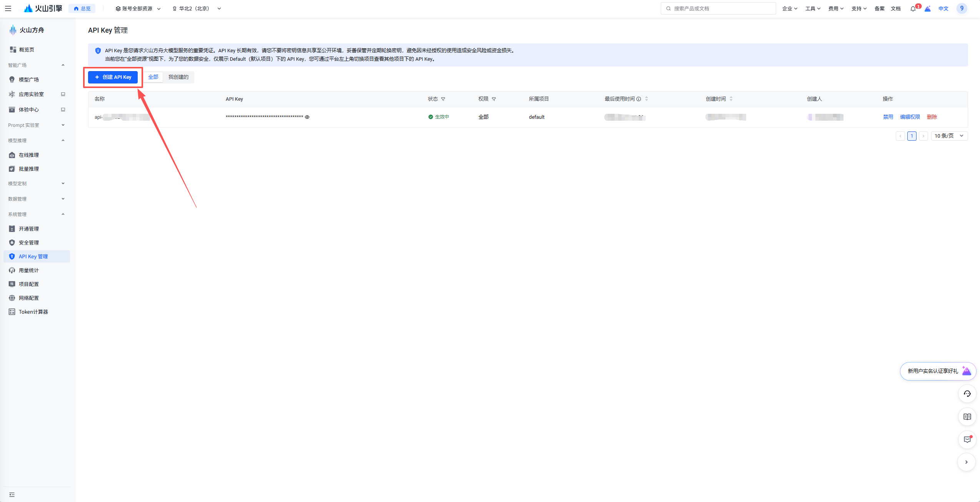
Task: Open customer service headset floating icon
Action: pos(967,394)
